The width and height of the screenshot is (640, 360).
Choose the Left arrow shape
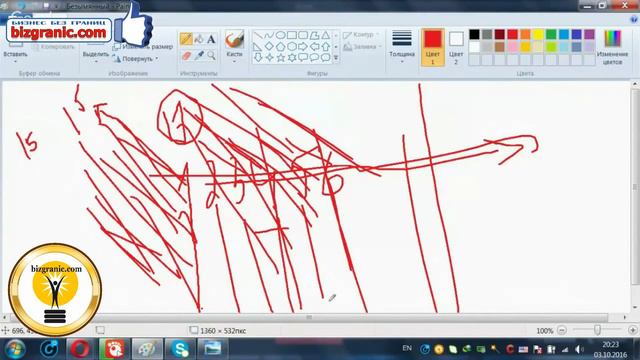314,47
